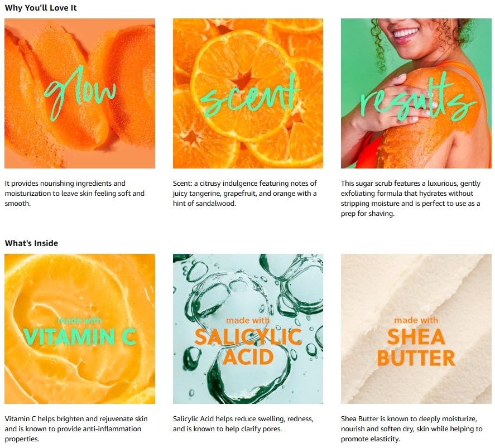Click the Vitamin C brightening description
Screen dimensions: 495x448
76,429
